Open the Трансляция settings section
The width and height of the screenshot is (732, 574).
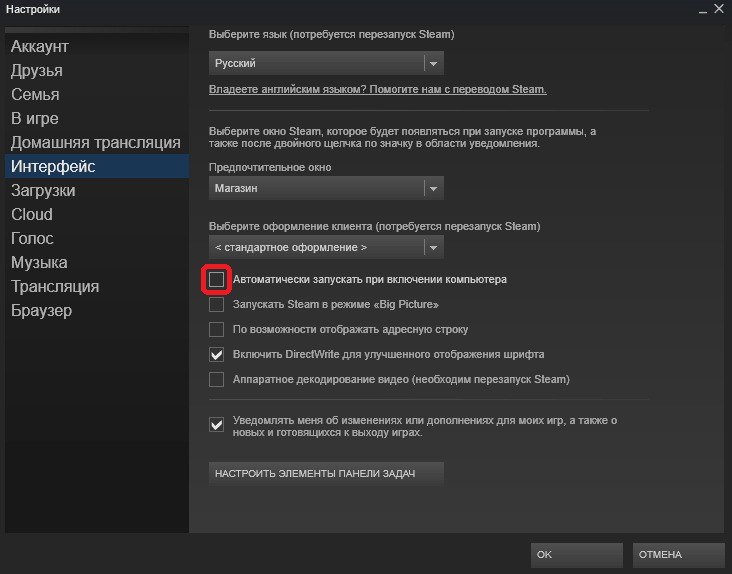pos(97,287)
